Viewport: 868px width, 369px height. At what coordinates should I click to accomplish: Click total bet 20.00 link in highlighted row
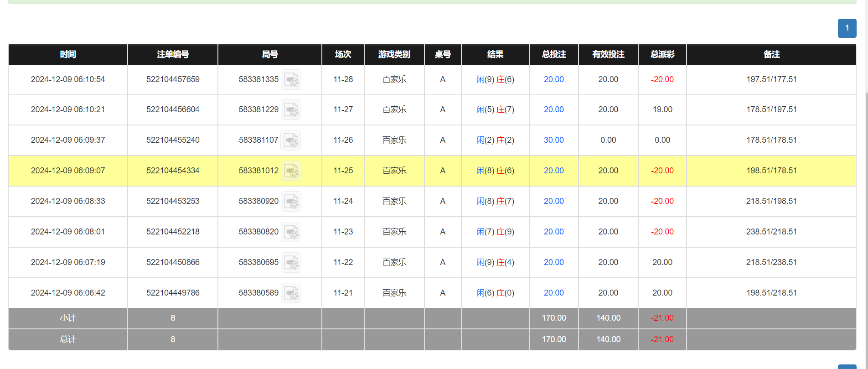coord(553,171)
